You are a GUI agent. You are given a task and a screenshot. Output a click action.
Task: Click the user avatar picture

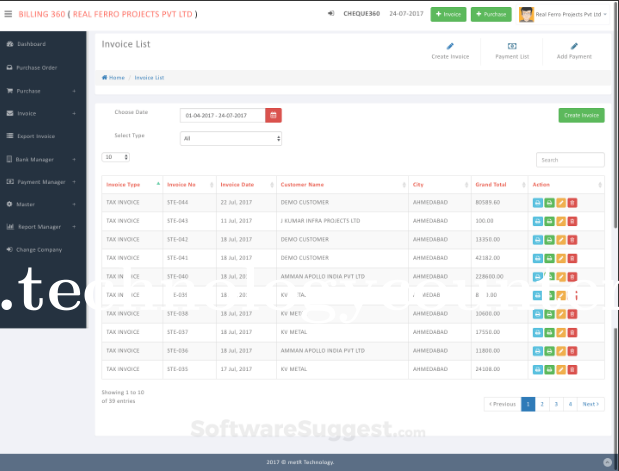[526, 15]
